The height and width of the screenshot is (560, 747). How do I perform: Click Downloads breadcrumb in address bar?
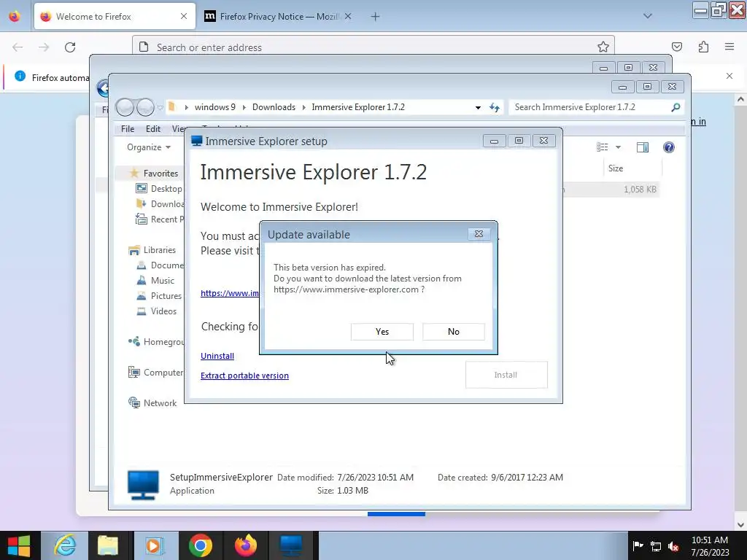pos(274,107)
